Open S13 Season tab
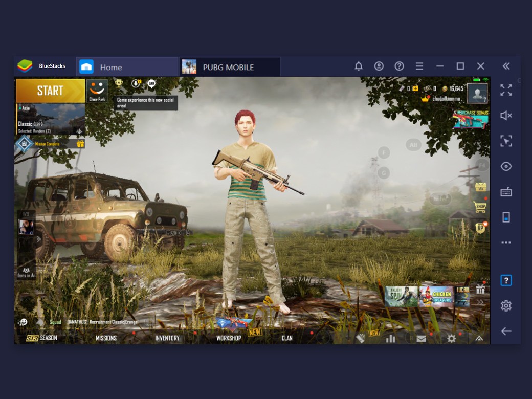 point(42,338)
